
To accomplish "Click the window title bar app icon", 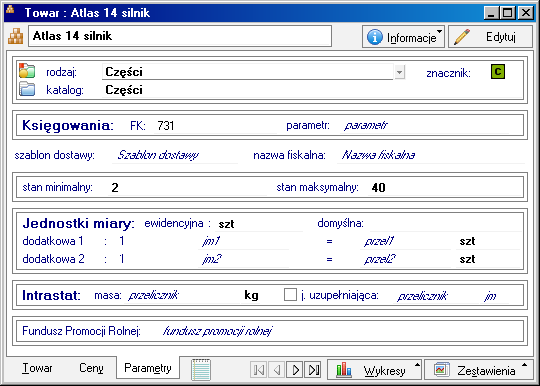I will 10,10.
